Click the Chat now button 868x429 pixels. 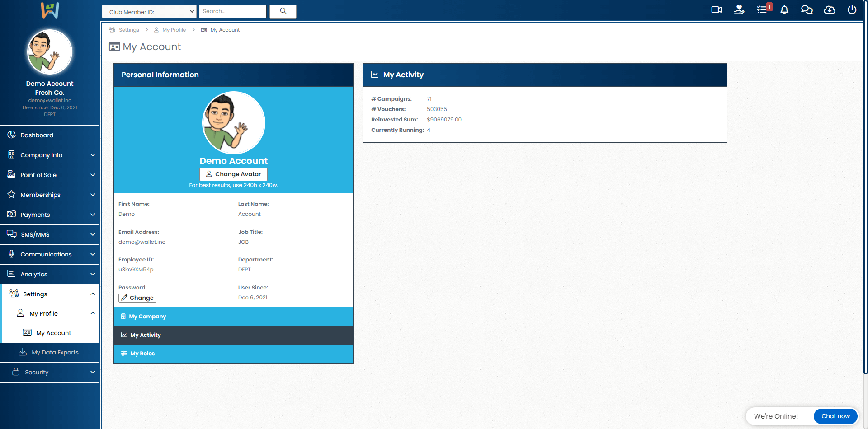click(835, 416)
